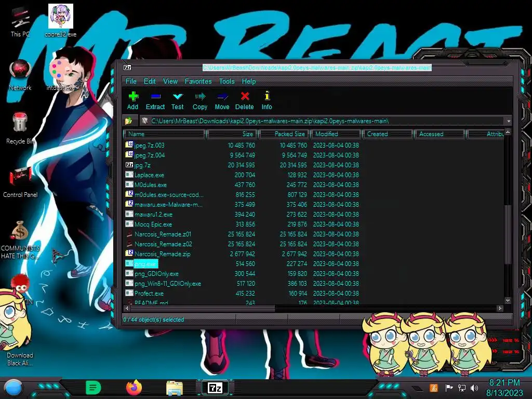
Task: Click the 7z icon next to jpg.7z
Action: point(129,165)
